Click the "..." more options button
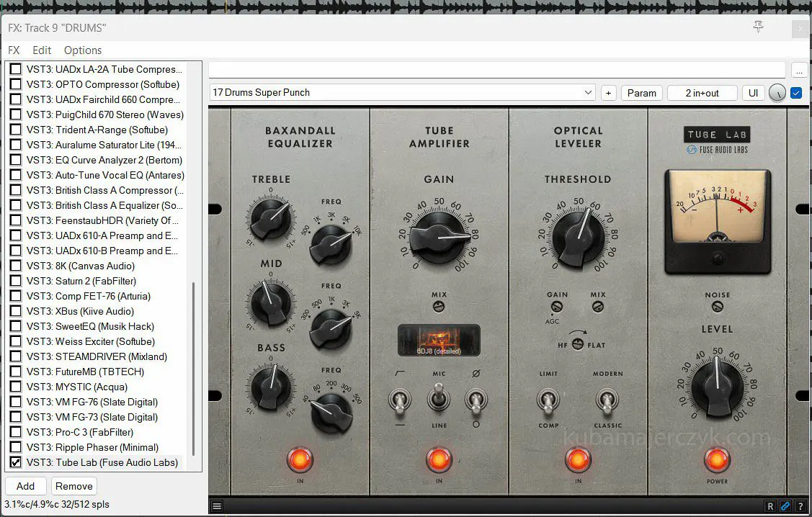This screenshot has height=517, width=812. (x=799, y=71)
